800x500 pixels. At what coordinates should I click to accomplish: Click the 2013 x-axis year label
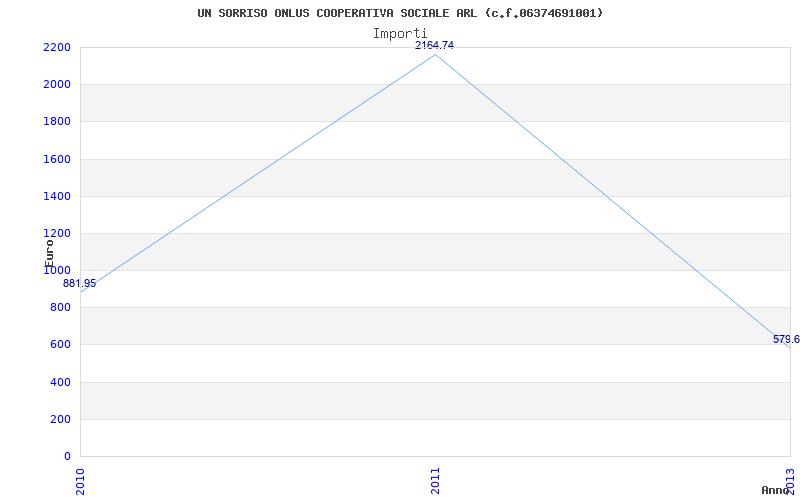[x=790, y=481]
